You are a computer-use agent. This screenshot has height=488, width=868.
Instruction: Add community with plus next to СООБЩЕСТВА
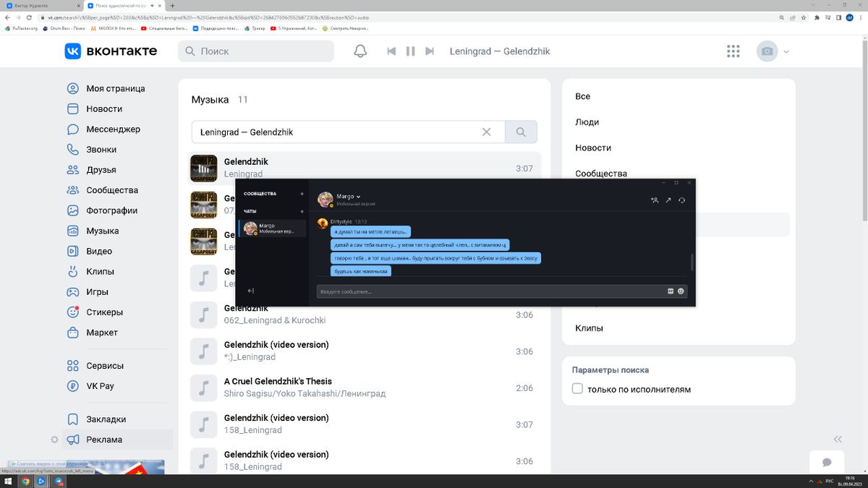[x=302, y=194]
